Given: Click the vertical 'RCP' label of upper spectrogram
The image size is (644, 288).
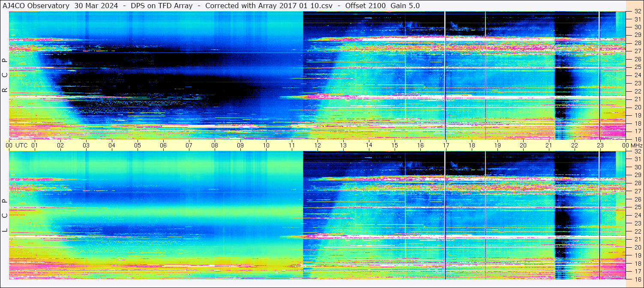Looking at the screenshot, I should [5, 75].
